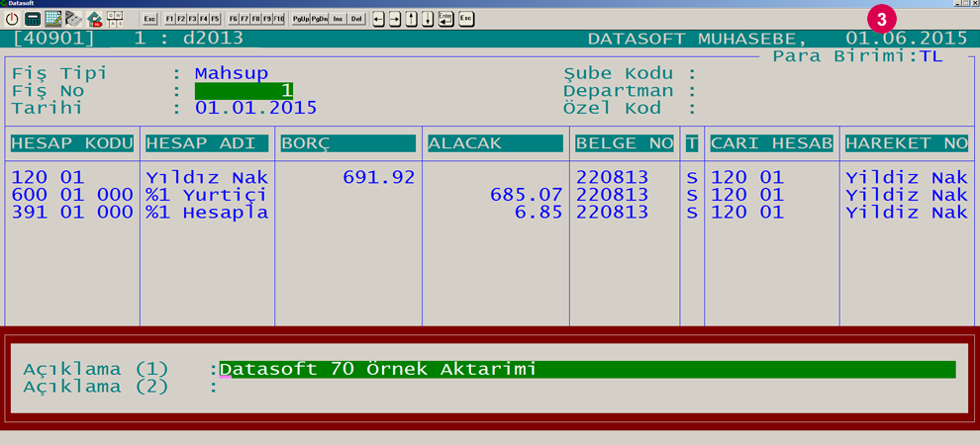Click the HAREKET NO column header

[x=907, y=143]
